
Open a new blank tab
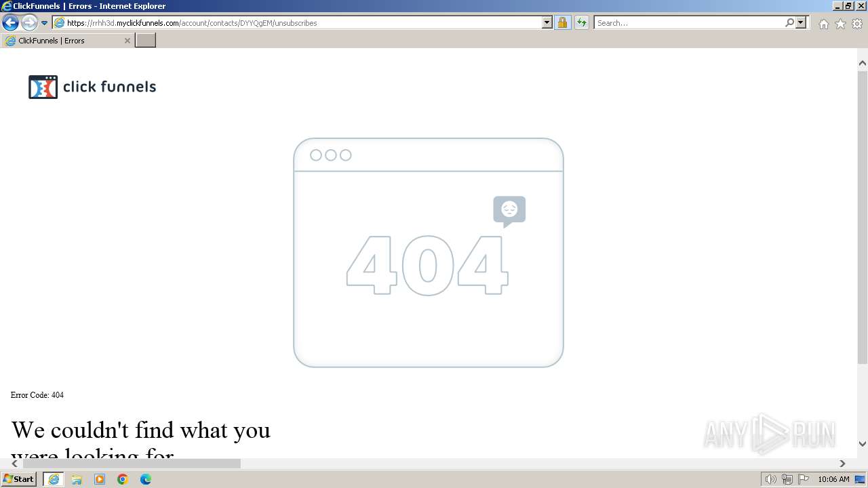click(146, 41)
